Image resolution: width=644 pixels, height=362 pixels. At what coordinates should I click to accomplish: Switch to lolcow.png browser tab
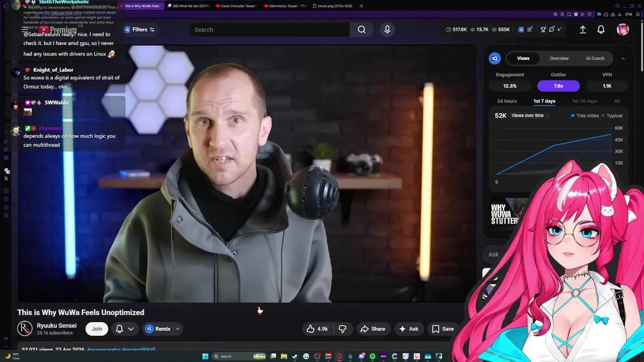[333, 6]
